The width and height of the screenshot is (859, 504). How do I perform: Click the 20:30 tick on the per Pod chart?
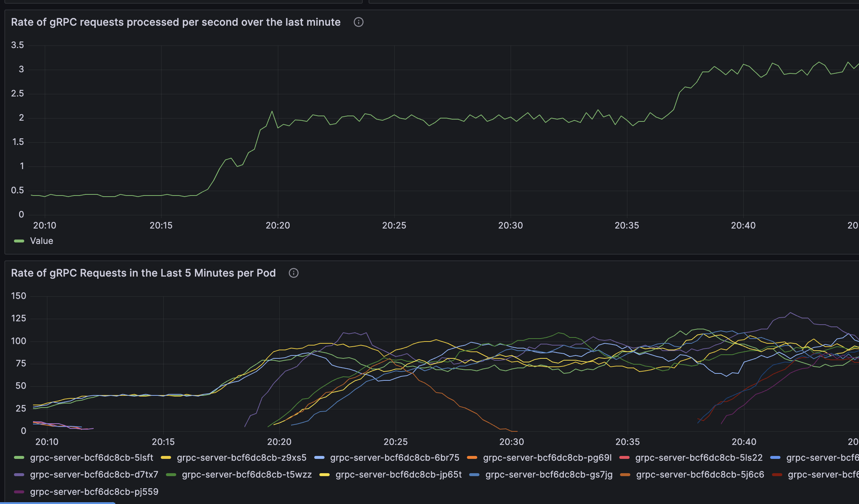(512, 442)
